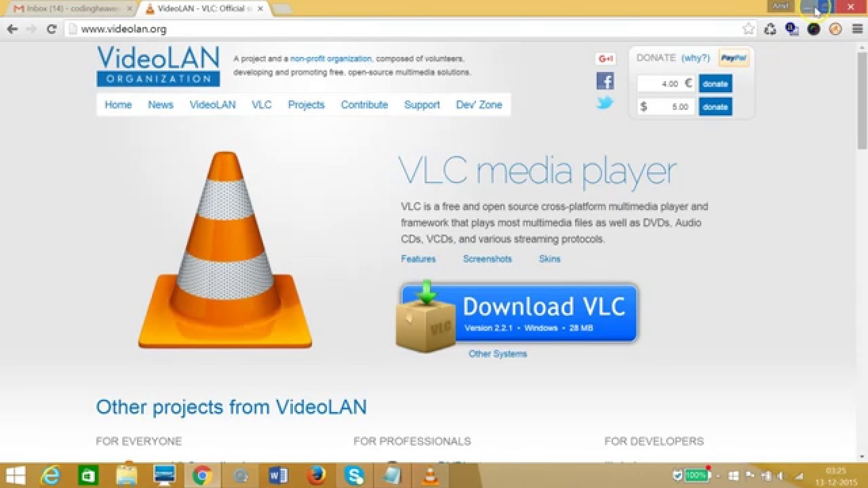Close the VideoLAN tab

(260, 9)
